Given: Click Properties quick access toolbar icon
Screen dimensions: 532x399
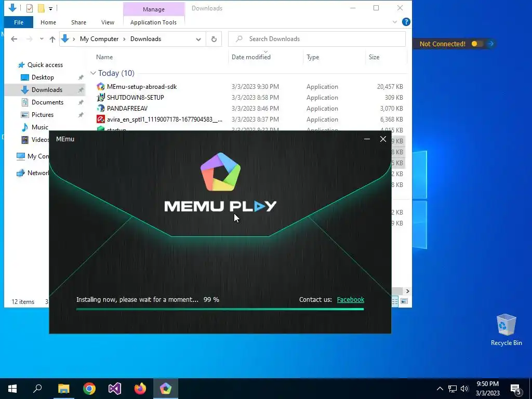Looking at the screenshot, I should pyautogui.click(x=30, y=8).
